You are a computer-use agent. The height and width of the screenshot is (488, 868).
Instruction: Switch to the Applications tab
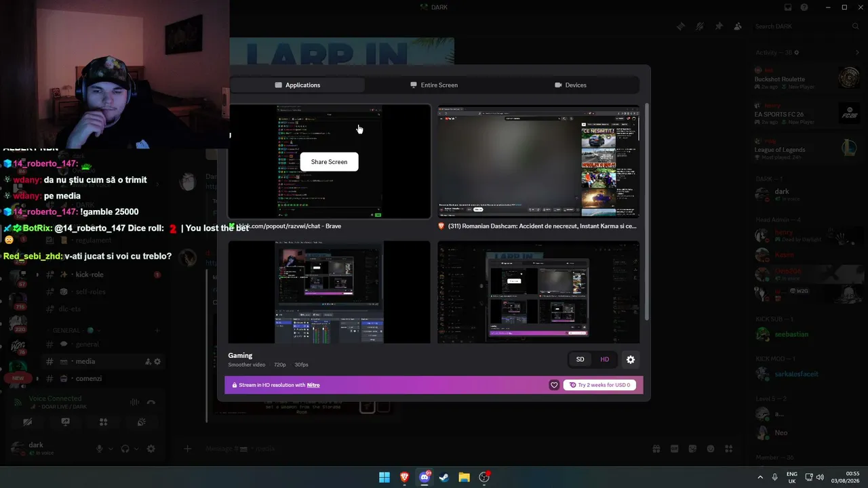coord(298,85)
